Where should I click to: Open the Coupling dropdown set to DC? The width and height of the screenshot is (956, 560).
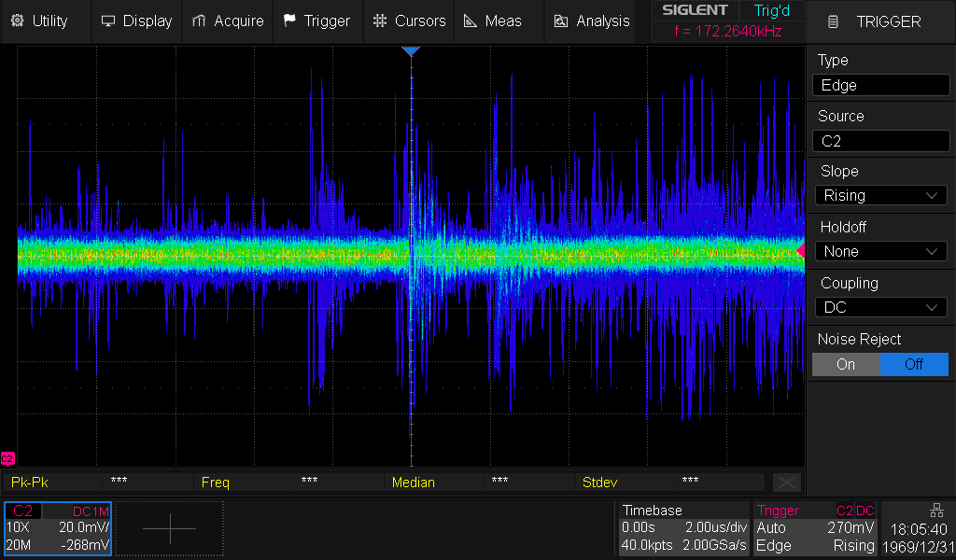(880, 307)
